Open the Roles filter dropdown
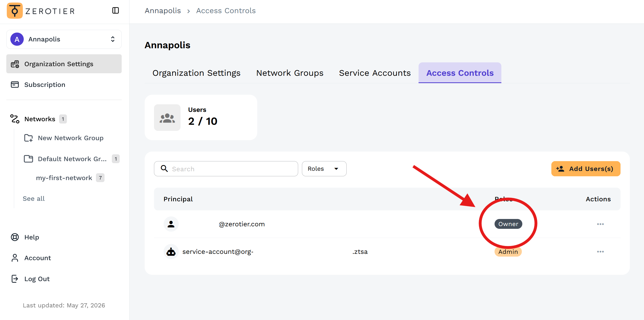The width and height of the screenshot is (644, 320). (324, 169)
